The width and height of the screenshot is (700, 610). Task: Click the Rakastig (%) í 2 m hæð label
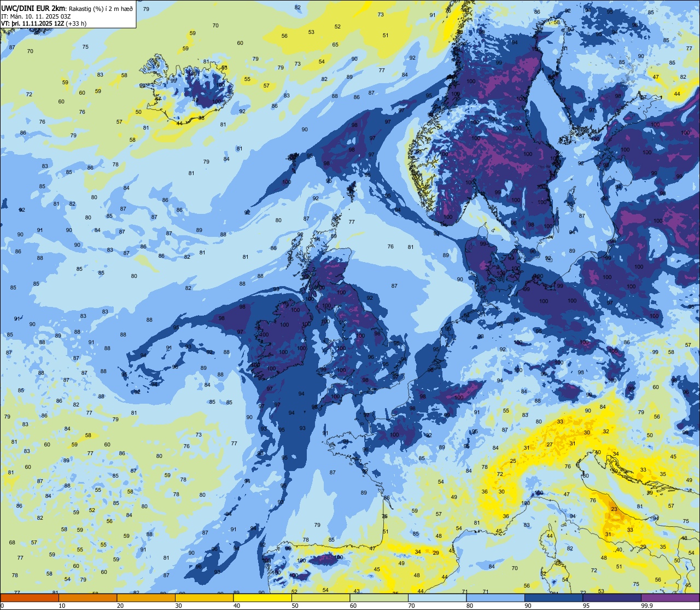point(101,8)
